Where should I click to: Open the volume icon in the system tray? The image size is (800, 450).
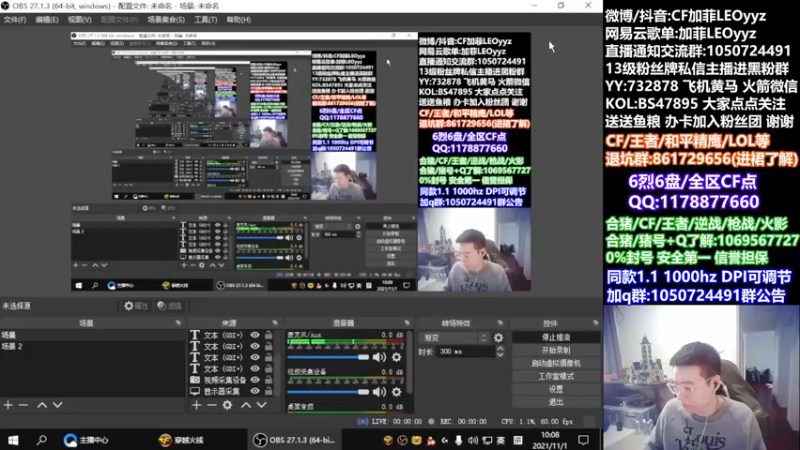click(473, 440)
